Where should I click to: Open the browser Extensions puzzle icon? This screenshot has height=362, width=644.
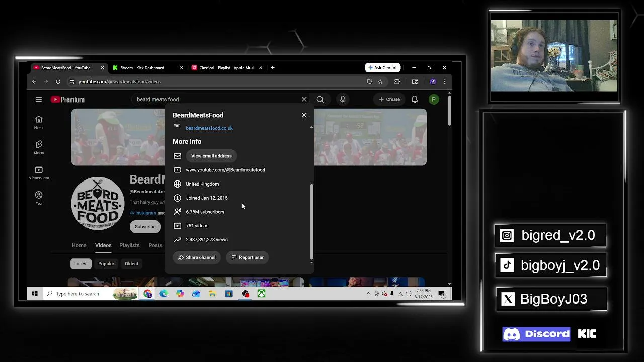coord(397,82)
